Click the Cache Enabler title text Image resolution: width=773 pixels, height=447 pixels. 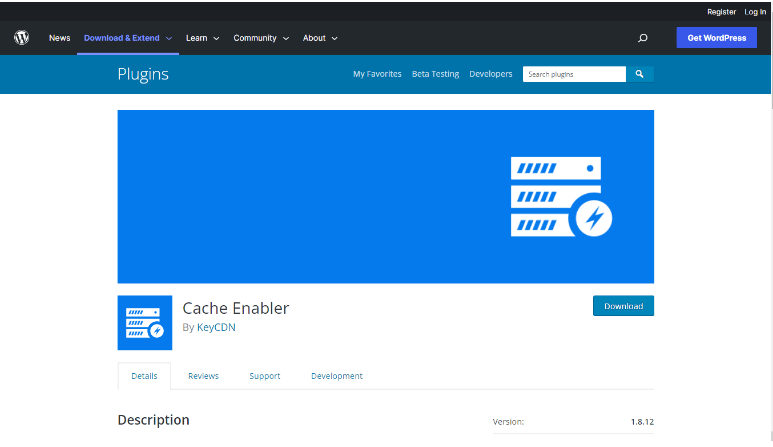236,308
